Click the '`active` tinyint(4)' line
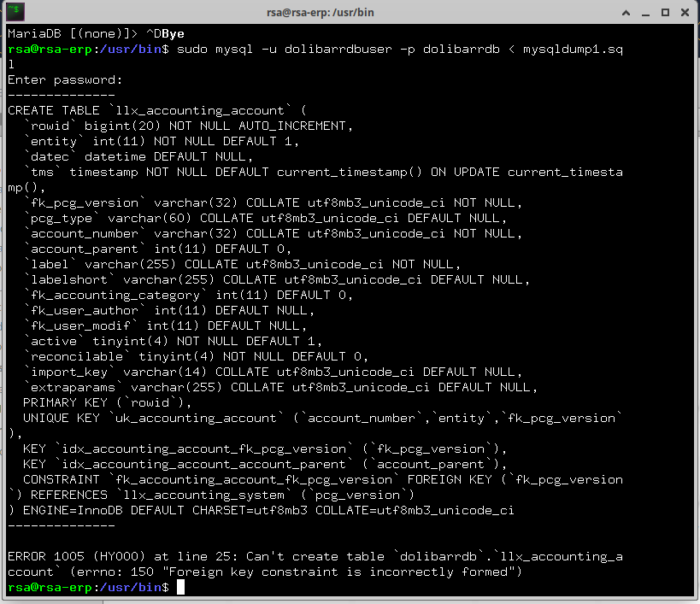700x604 pixels. coord(173,342)
